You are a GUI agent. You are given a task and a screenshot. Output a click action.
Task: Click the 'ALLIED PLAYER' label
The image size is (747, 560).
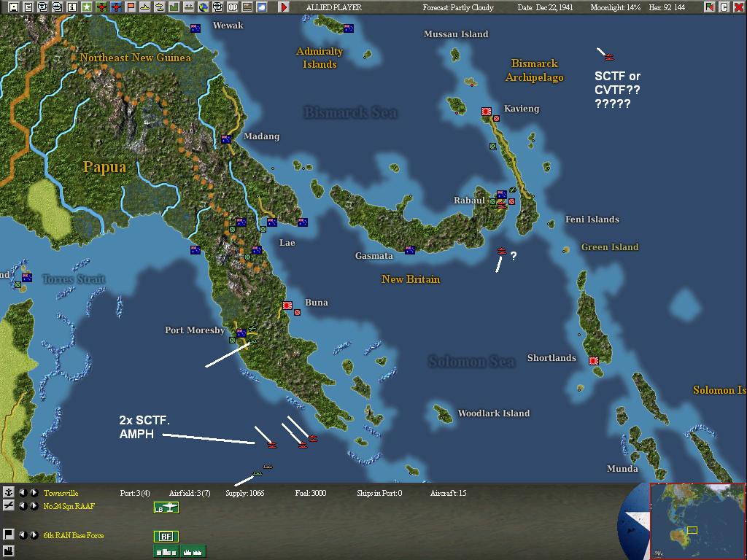334,7
